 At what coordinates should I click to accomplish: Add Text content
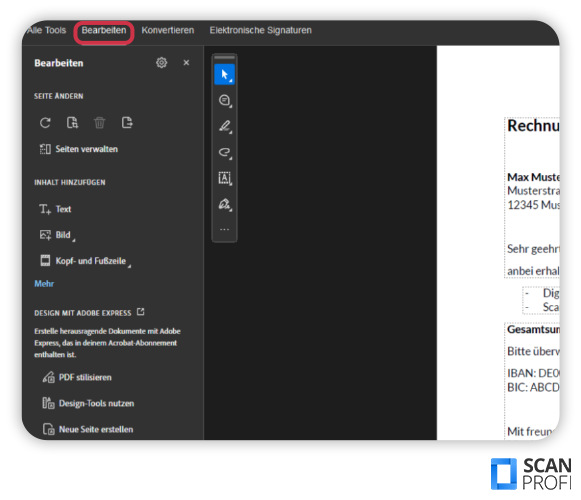55,209
